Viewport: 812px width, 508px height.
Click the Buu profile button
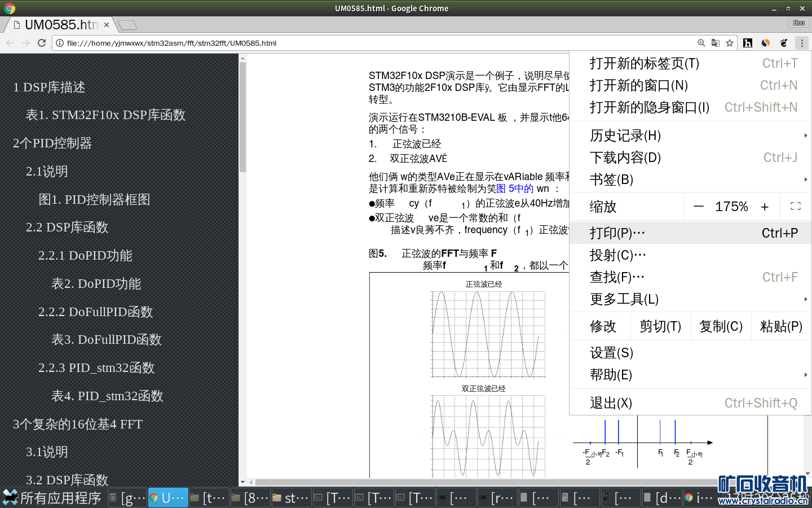(x=798, y=23)
